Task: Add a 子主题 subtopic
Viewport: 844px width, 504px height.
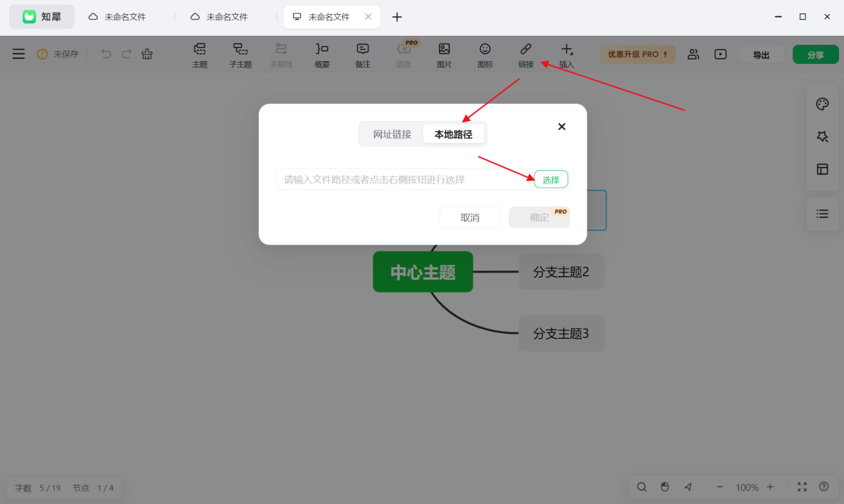Action: [241, 56]
